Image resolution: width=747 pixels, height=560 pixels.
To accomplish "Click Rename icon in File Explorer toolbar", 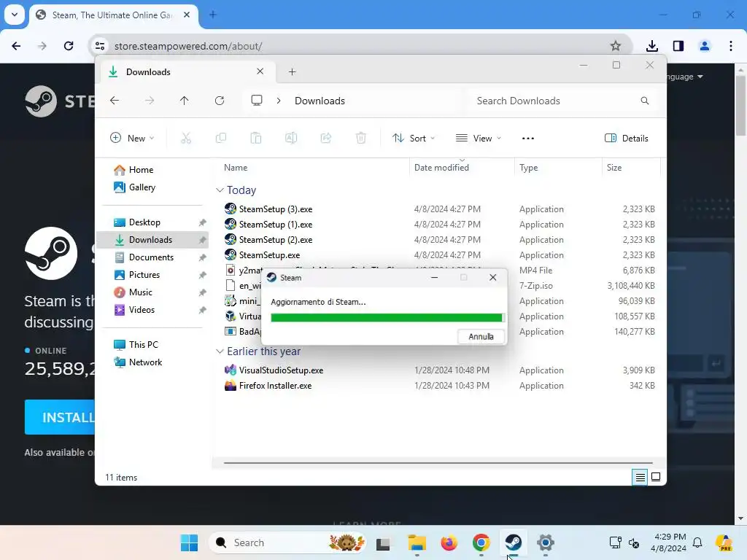I will coord(291,138).
